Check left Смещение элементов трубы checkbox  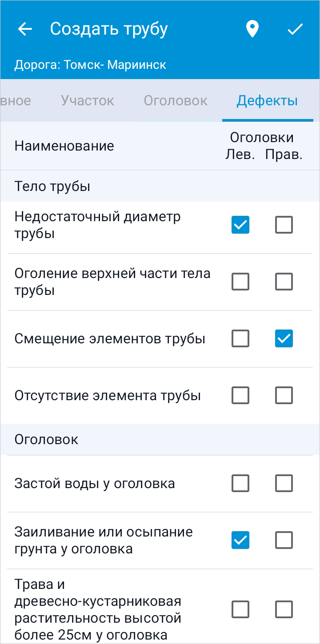tap(240, 339)
